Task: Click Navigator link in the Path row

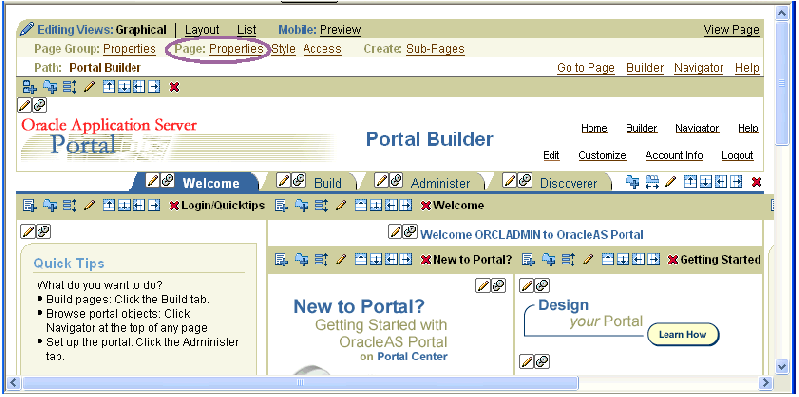Action: [699, 68]
